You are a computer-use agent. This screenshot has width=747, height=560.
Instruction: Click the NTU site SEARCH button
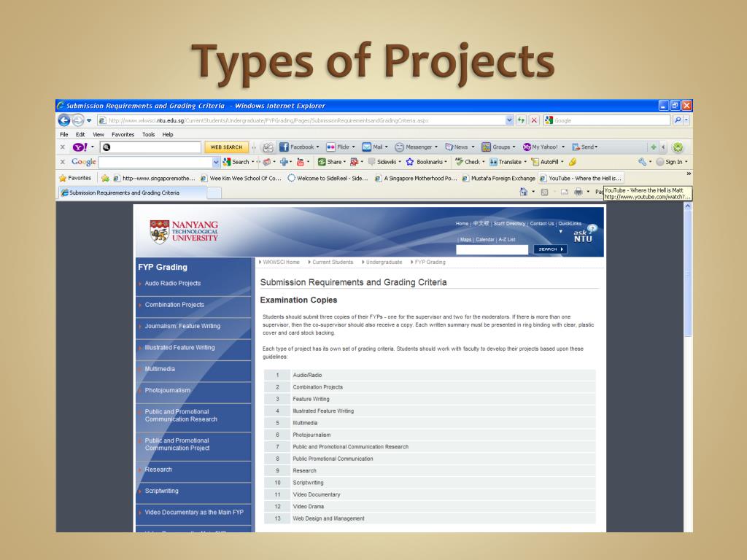(x=550, y=249)
